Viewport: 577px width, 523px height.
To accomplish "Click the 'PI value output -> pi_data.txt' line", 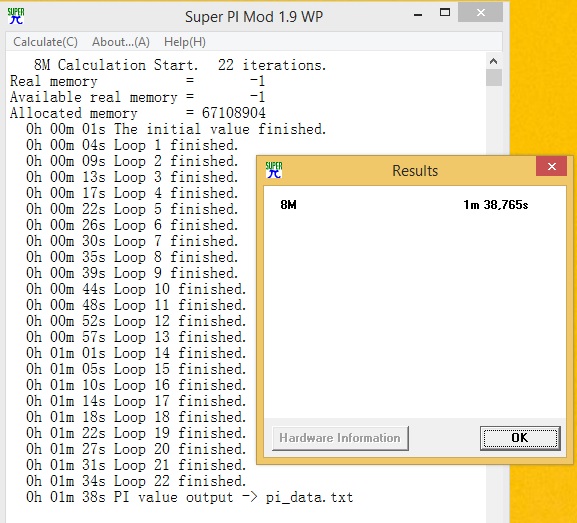I will point(190,497).
